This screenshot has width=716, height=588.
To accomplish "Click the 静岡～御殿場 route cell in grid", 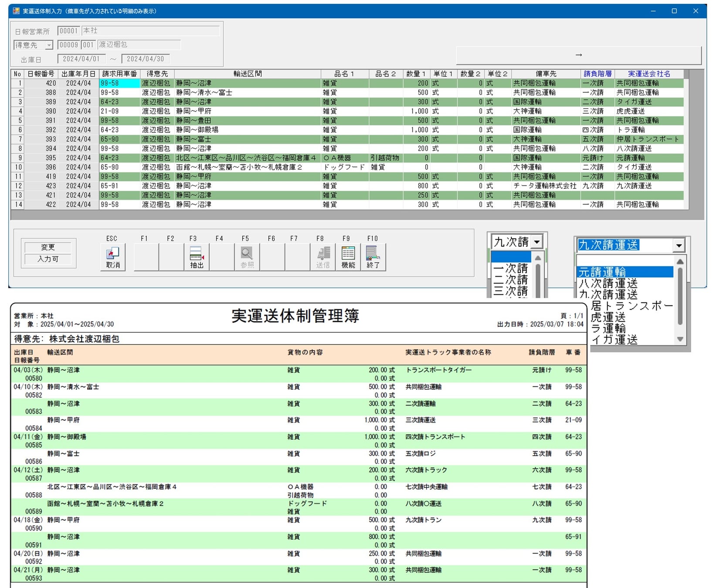I will (248, 130).
